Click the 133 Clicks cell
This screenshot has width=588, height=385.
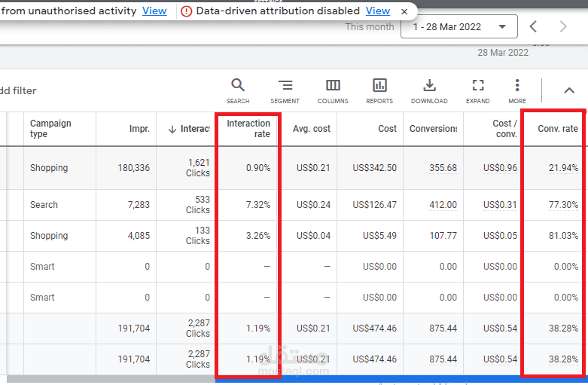pos(198,236)
